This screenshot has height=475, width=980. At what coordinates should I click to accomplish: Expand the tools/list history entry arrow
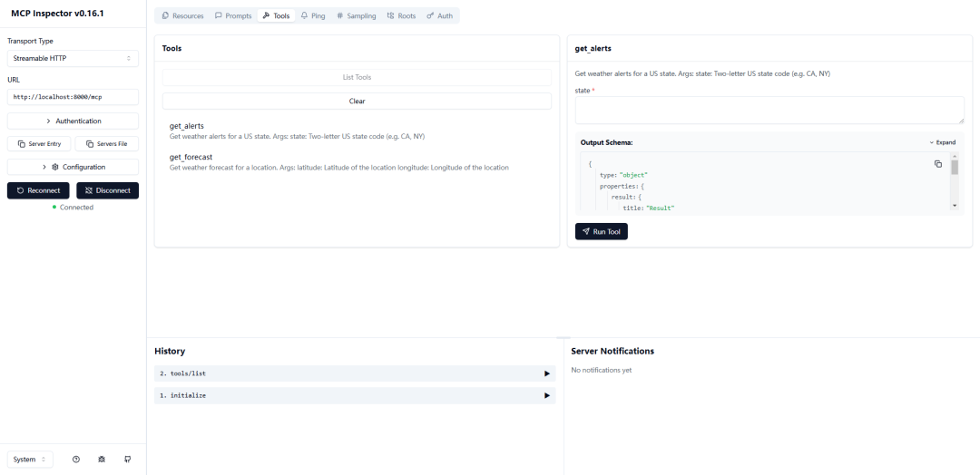pos(547,373)
